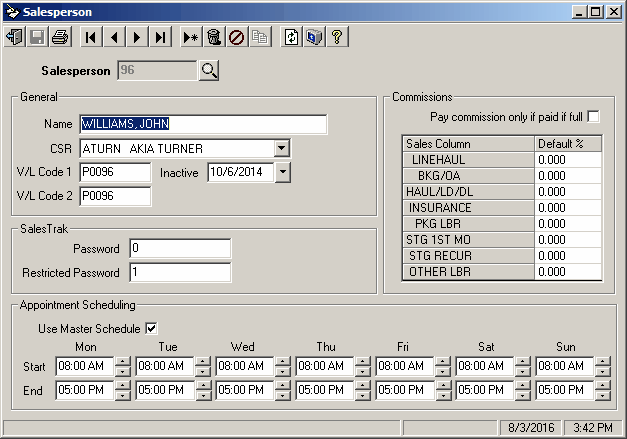Select the STG 1ST MO default percent cell
The width and height of the screenshot is (627, 439).
tap(568, 239)
